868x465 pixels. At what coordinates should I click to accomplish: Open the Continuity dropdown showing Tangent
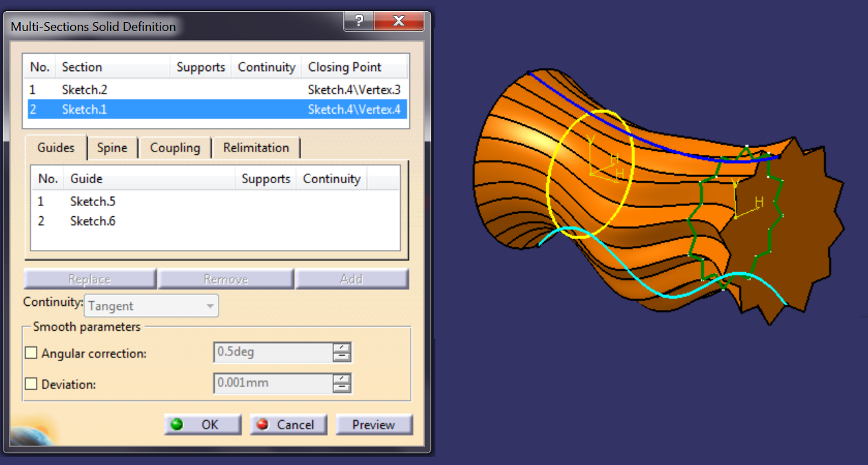pyautogui.click(x=209, y=305)
